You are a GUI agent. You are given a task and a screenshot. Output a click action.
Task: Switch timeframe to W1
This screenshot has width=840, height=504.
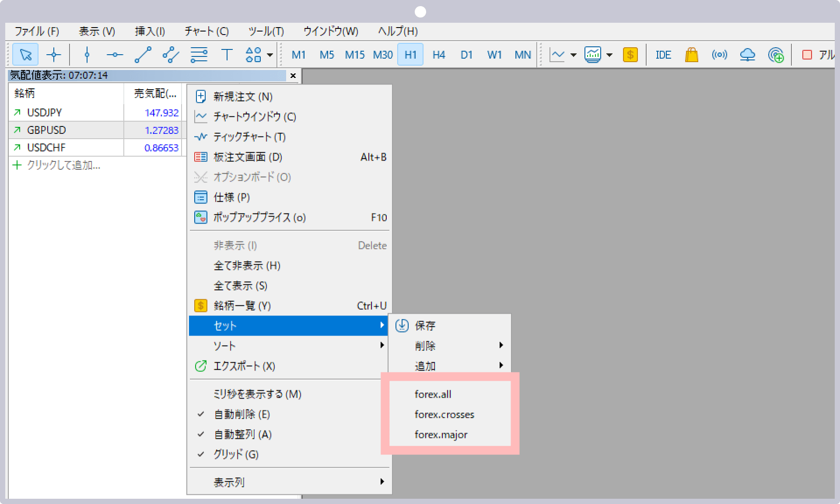click(494, 55)
